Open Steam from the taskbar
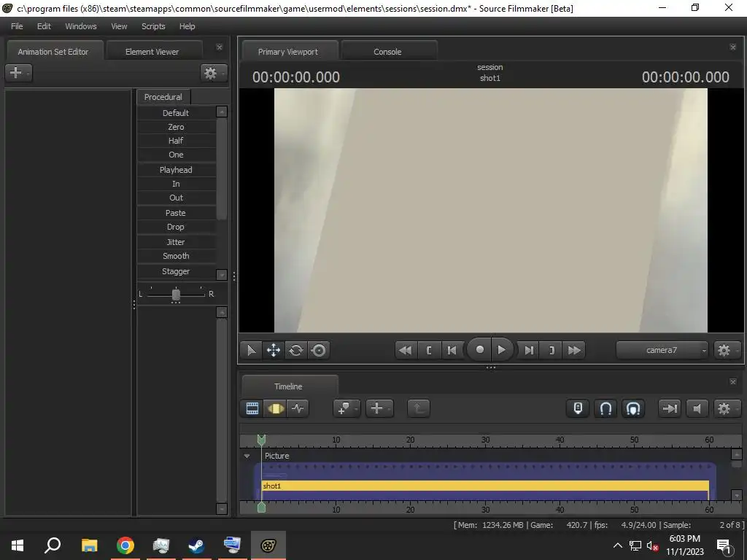This screenshot has width=747, height=560. [196, 545]
